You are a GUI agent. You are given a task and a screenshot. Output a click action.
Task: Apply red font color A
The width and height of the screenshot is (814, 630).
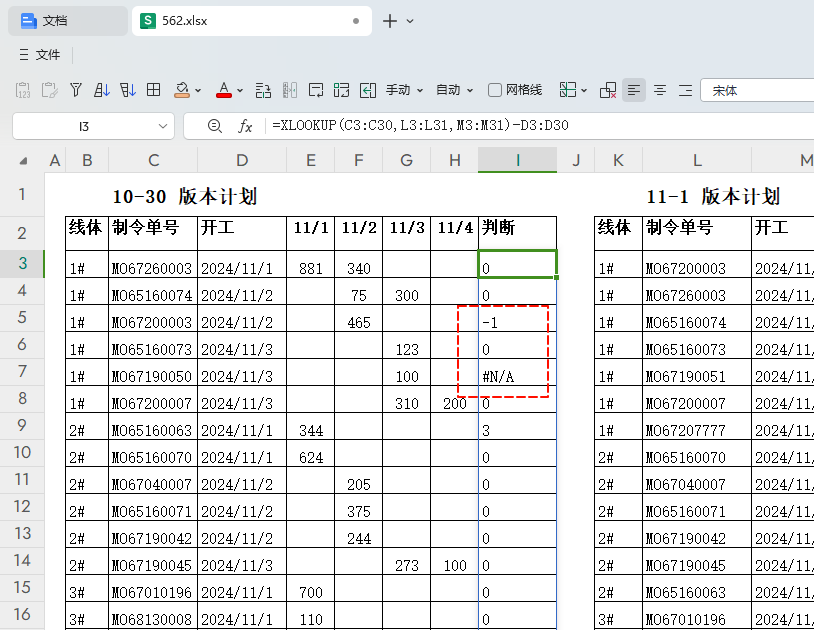(224, 90)
